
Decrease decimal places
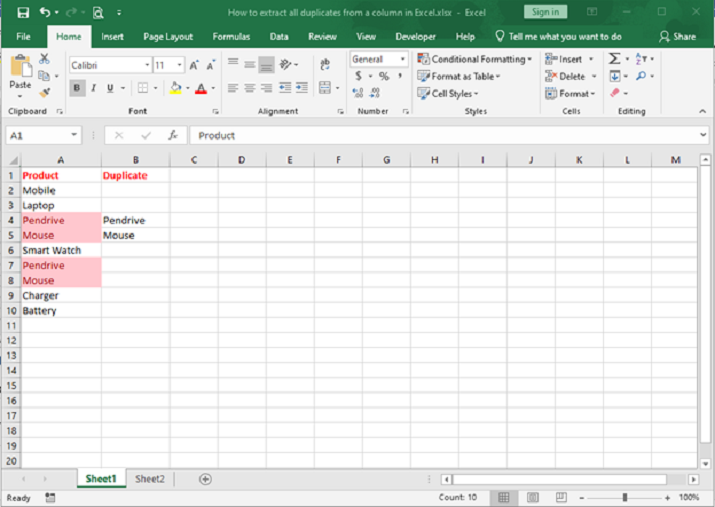click(375, 93)
